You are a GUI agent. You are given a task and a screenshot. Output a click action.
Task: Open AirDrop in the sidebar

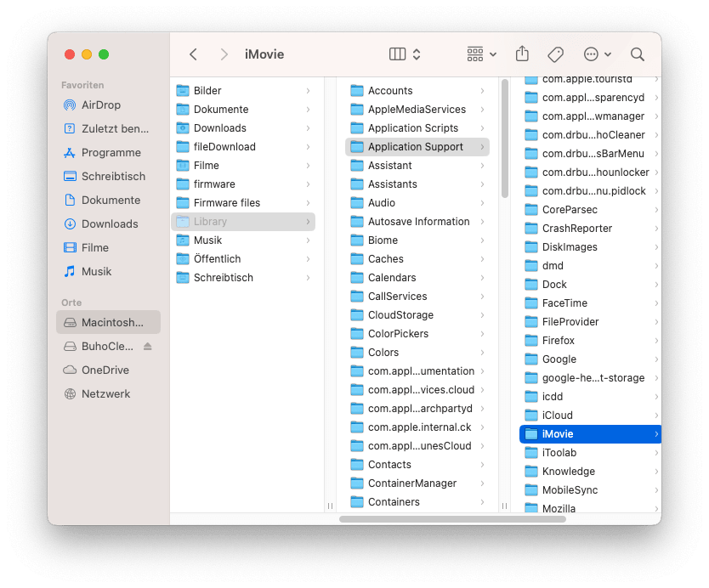[x=108, y=105]
